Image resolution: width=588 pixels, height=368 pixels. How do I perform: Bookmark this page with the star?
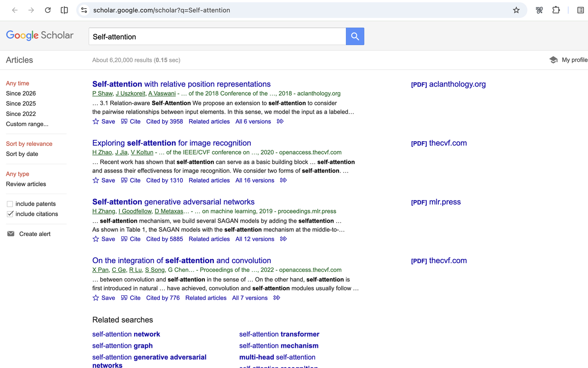click(516, 10)
